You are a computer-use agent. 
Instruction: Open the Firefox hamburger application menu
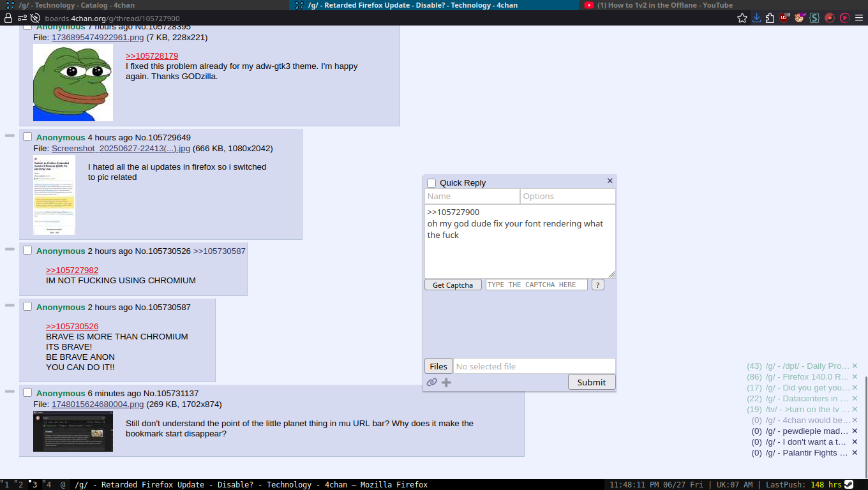859,18
